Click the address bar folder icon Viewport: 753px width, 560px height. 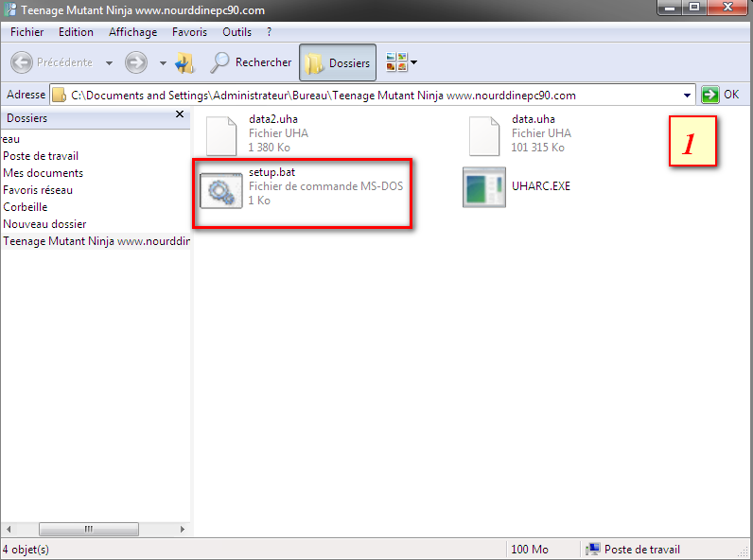tap(59, 96)
